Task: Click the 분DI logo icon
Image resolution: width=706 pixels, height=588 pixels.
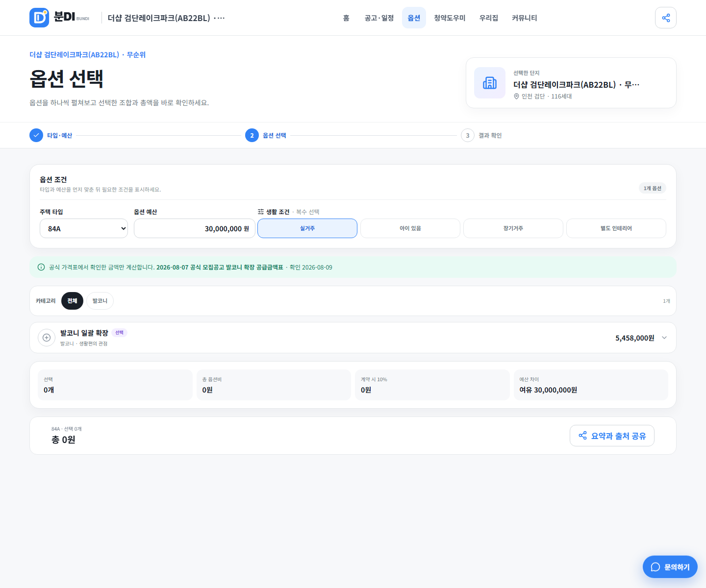Action: click(39, 18)
